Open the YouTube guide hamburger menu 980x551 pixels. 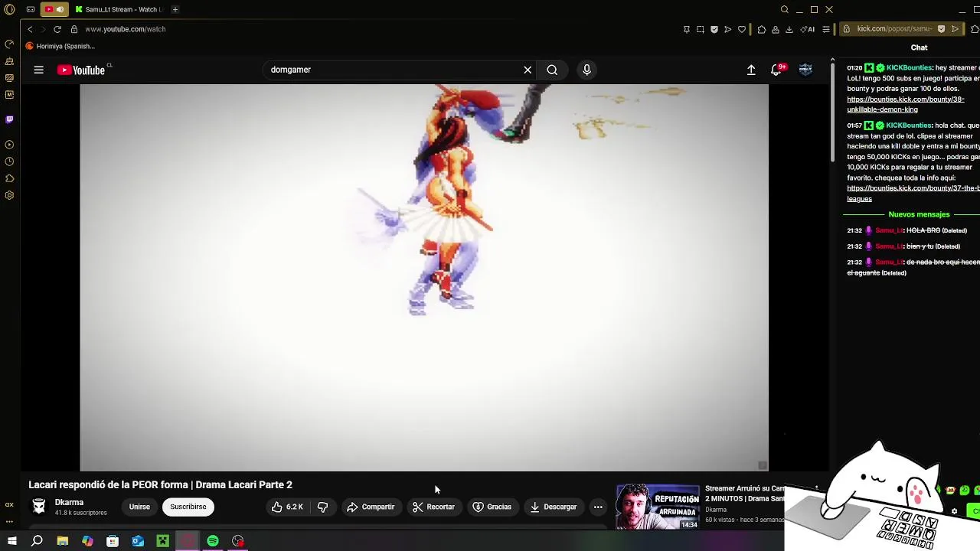(38, 70)
